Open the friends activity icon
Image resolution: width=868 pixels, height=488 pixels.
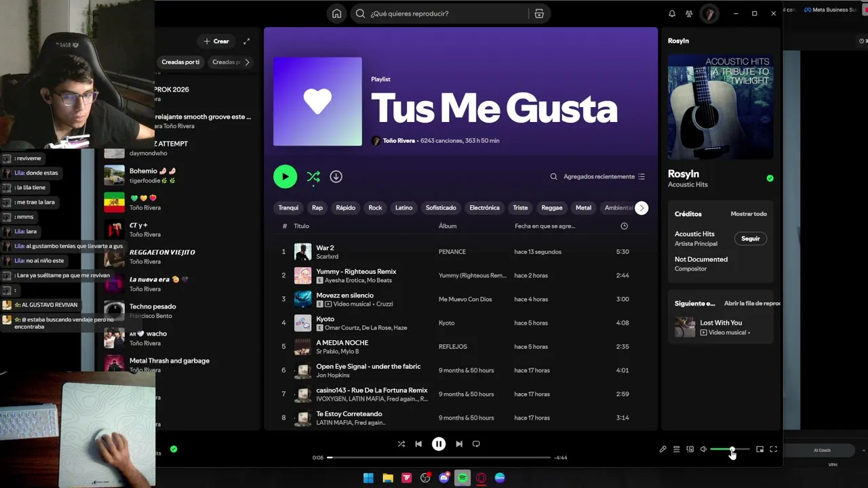click(689, 14)
